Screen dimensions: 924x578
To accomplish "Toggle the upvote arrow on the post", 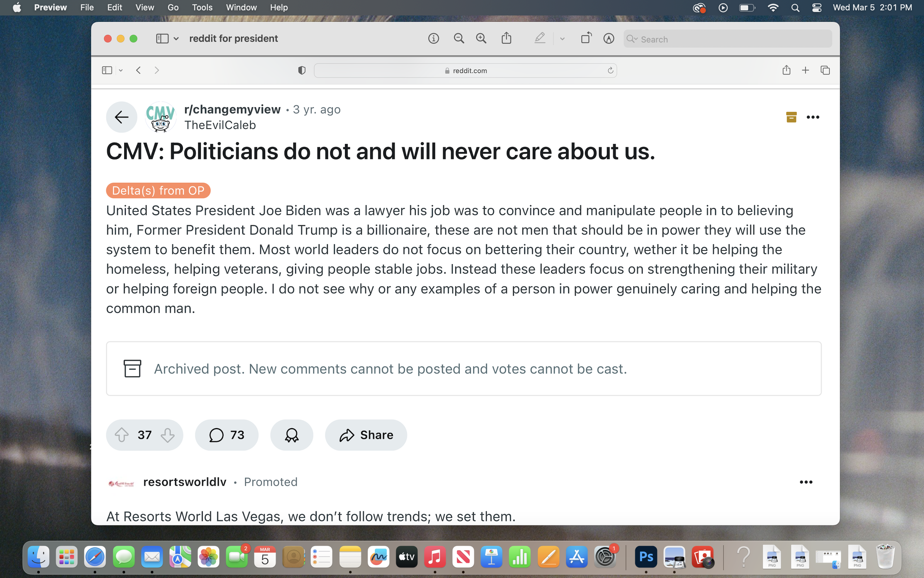I will click(122, 435).
